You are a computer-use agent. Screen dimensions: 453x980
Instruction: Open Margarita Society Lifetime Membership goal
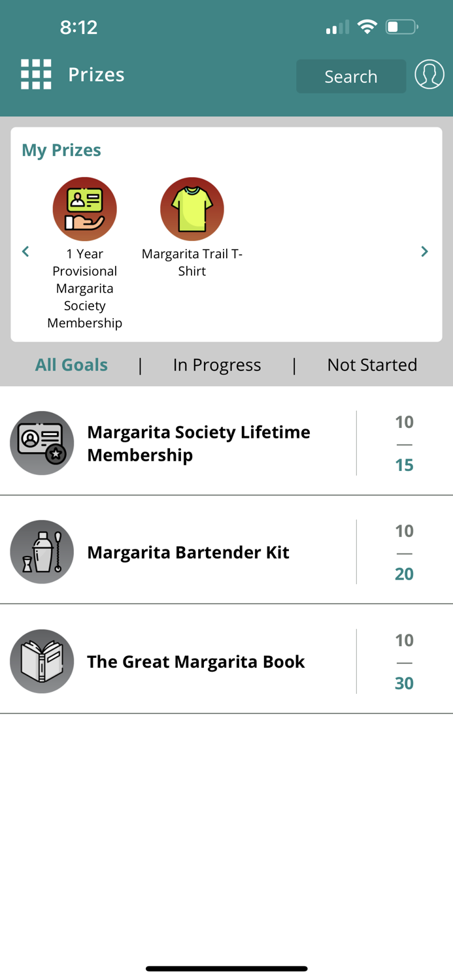199,443
